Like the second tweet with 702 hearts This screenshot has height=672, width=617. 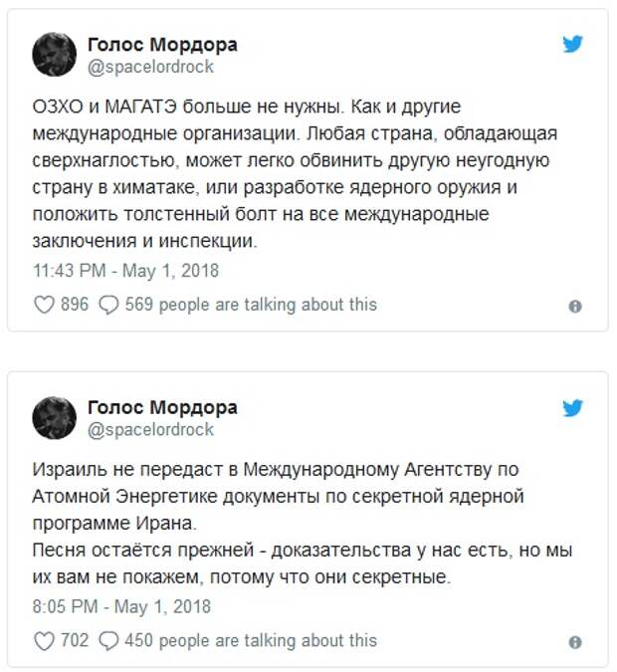pos(44,641)
